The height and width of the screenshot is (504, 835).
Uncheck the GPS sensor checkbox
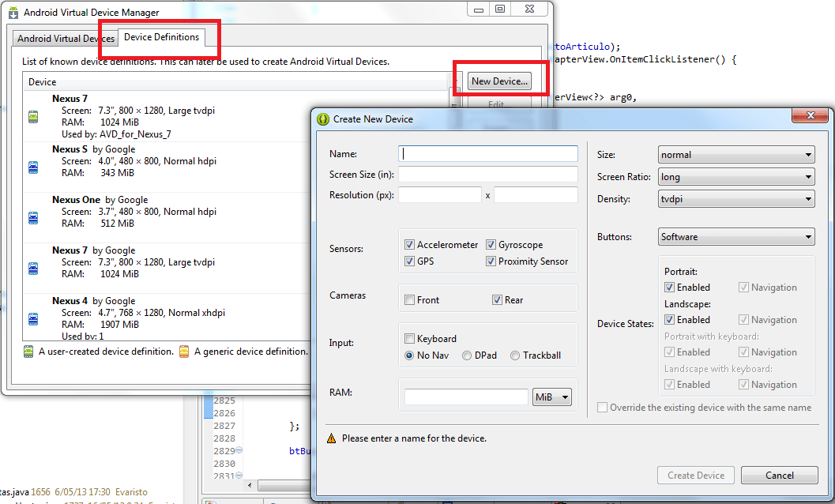(x=409, y=261)
